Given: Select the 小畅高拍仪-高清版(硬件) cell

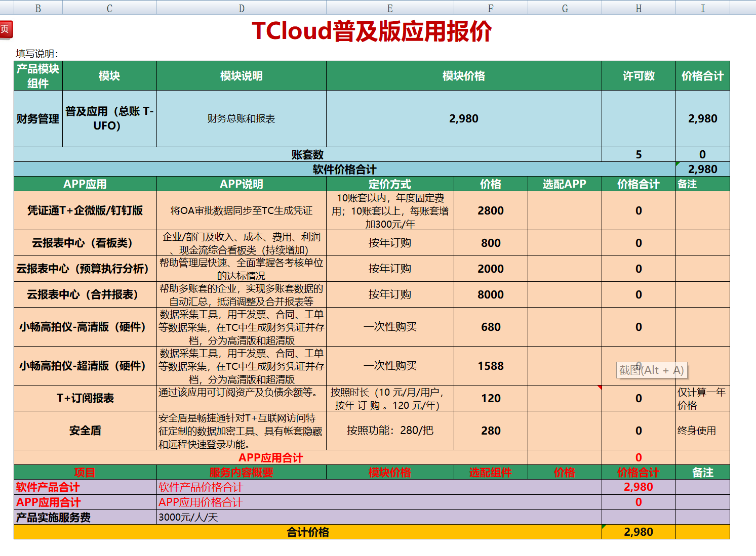Looking at the screenshot, I should (85, 327).
